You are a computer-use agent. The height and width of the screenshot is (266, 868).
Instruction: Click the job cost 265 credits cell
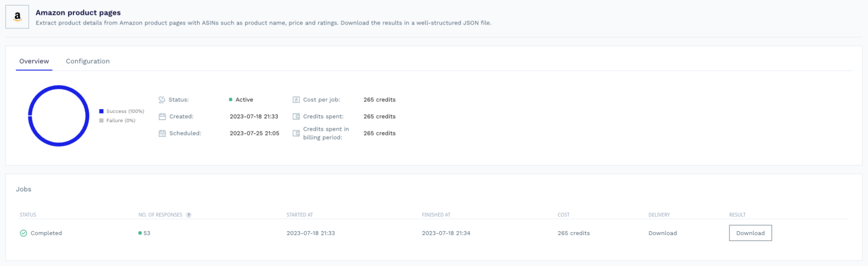574,233
